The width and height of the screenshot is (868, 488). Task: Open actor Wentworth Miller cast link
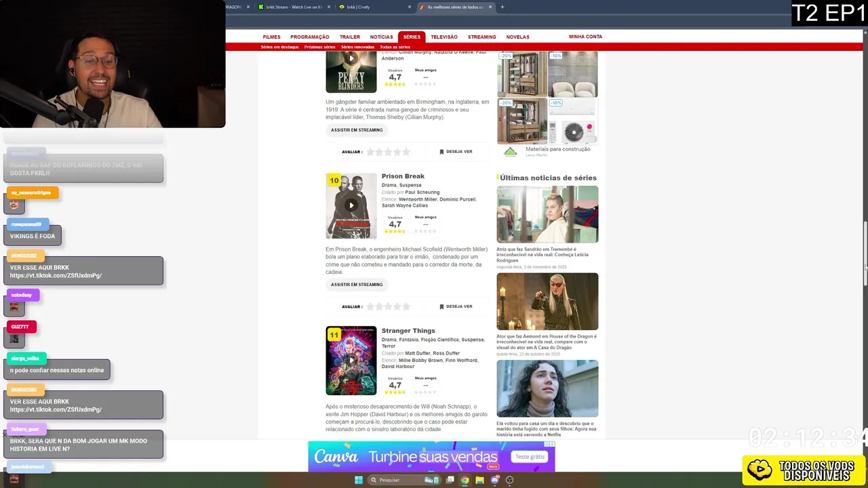click(x=417, y=199)
